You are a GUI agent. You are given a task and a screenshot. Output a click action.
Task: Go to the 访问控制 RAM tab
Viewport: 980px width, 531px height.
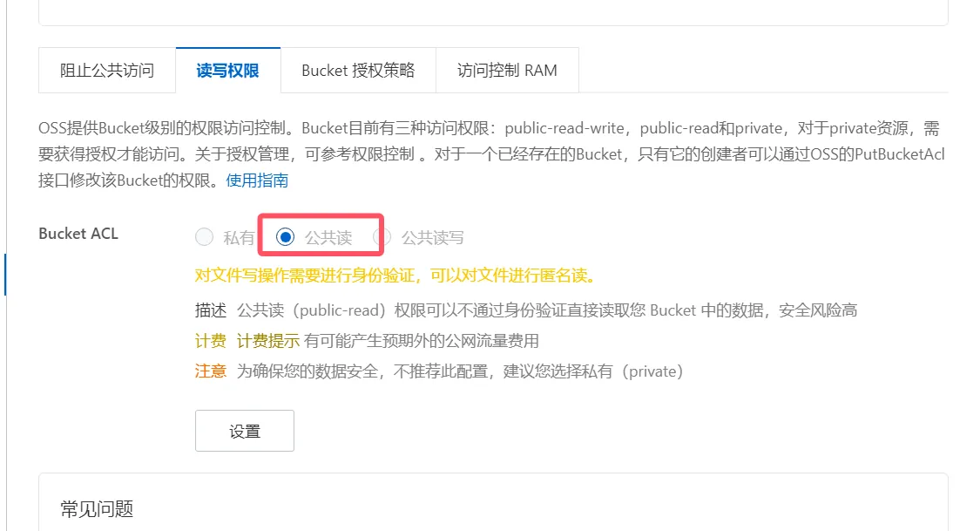[x=507, y=70]
